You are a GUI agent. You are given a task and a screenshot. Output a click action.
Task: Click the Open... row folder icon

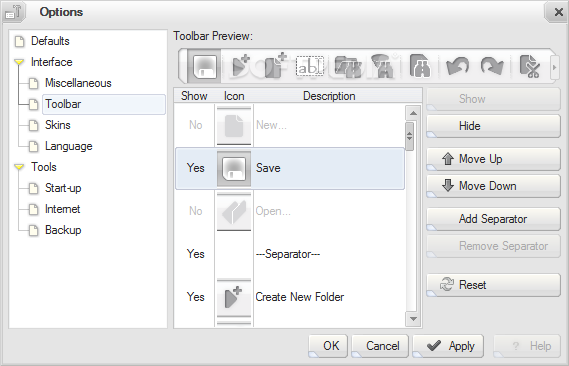tap(234, 212)
